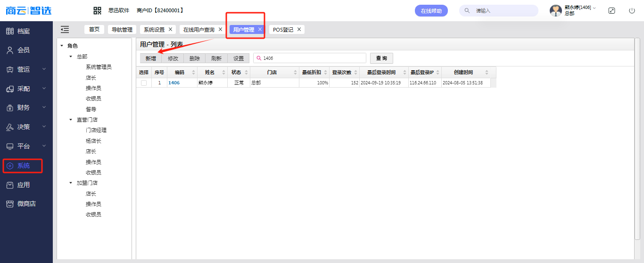This screenshot has width=644, height=263.
Task: Expand the 财务 menu chevron
Action: (x=44, y=107)
